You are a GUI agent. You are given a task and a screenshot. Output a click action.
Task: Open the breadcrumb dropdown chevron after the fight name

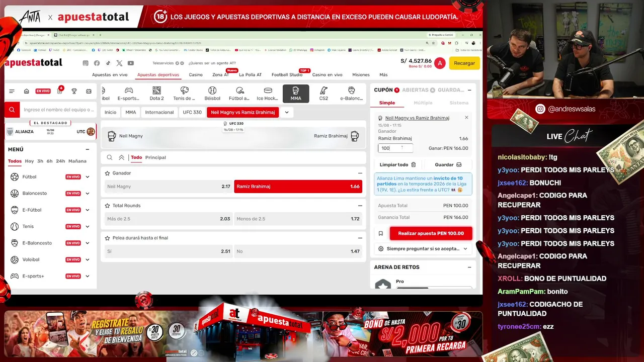coord(287,113)
